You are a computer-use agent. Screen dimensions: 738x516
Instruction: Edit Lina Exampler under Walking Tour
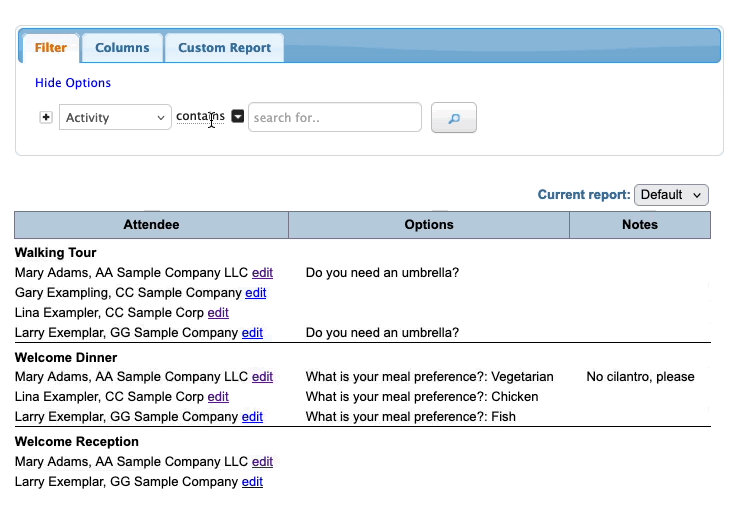point(218,313)
